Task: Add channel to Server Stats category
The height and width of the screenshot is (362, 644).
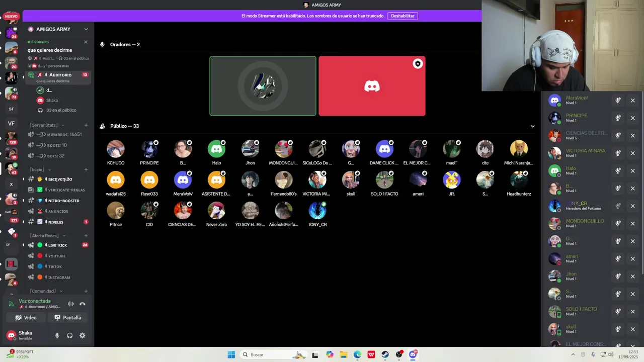Action: (86, 125)
